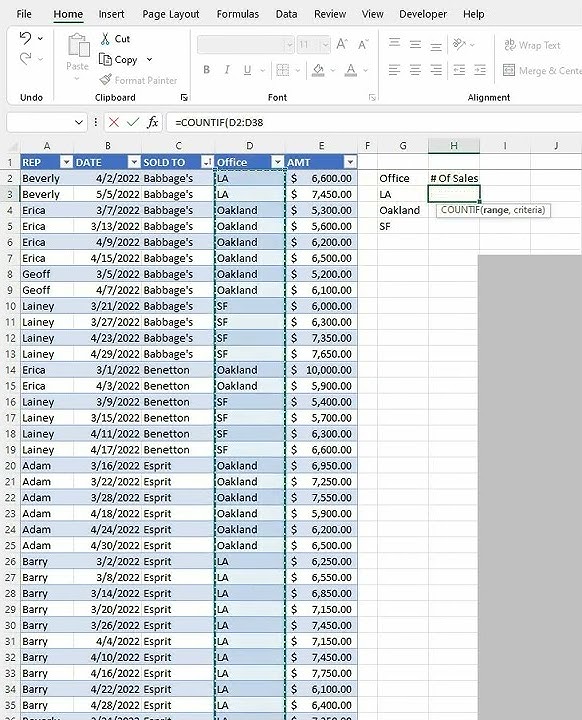
Task: Open the File tab
Action: [24, 14]
